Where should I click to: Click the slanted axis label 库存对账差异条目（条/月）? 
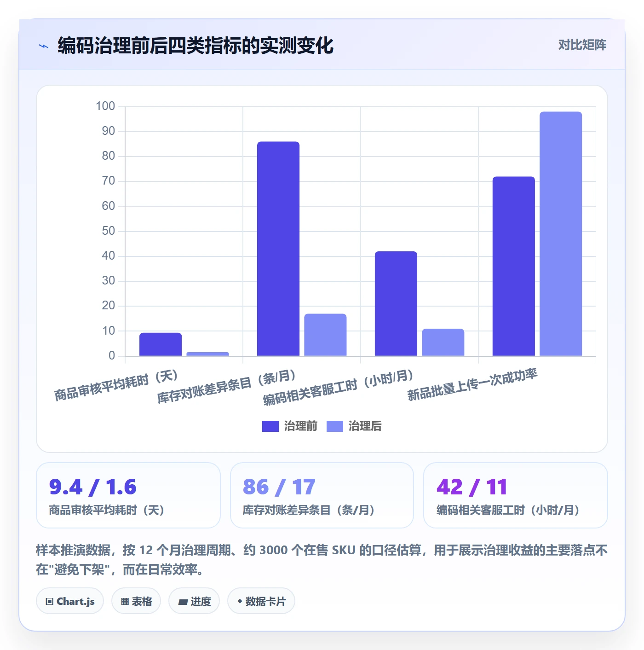(227, 387)
